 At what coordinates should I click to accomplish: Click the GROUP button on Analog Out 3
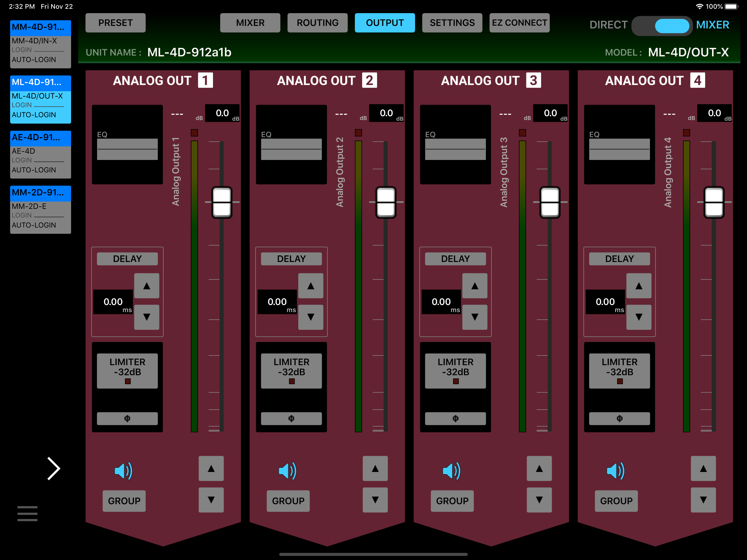(x=452, y=501)
